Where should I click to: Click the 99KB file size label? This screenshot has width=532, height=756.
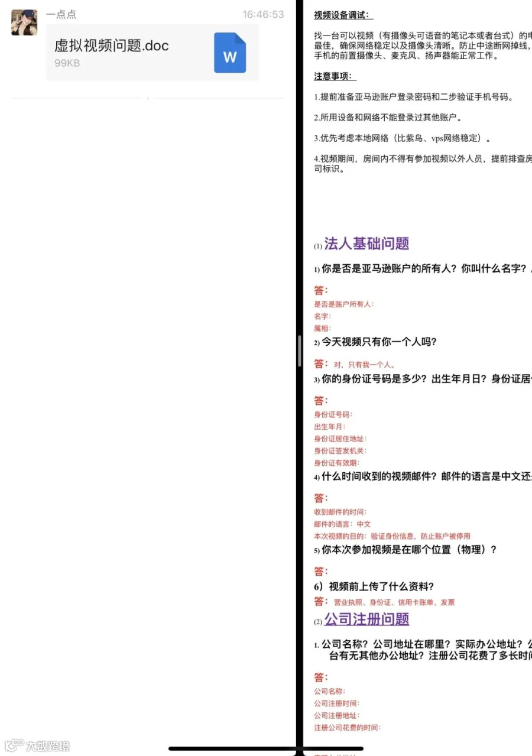coord(67,63)
